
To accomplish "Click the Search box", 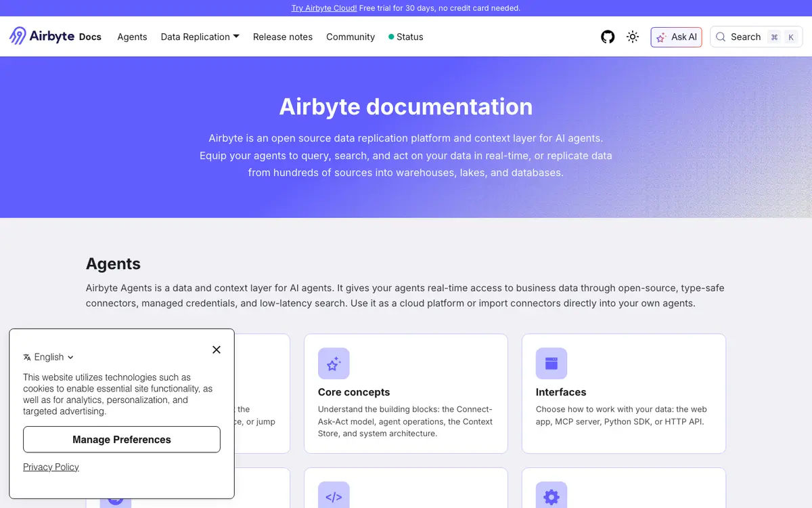I will tap(756, 37).
